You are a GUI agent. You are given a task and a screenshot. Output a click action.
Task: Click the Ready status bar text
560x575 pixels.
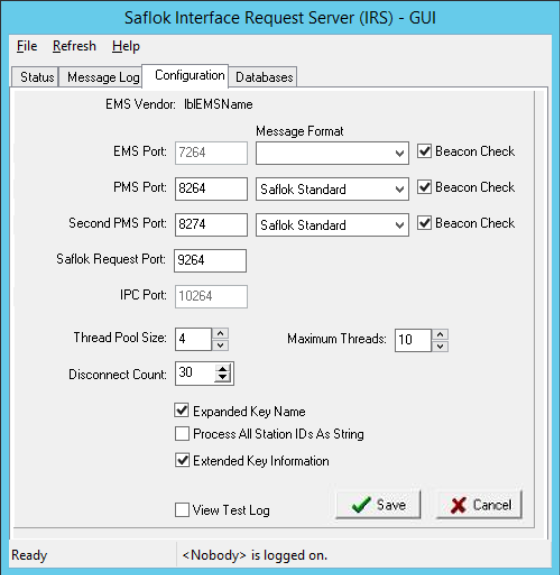29,555
